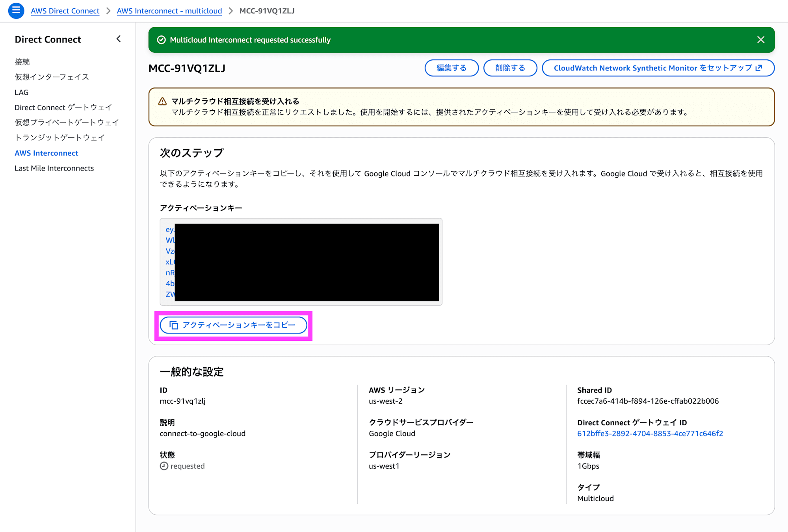Open Direct Connect ゲートウェイ page
Screen dimensions: 788x532
coord(63,107)
